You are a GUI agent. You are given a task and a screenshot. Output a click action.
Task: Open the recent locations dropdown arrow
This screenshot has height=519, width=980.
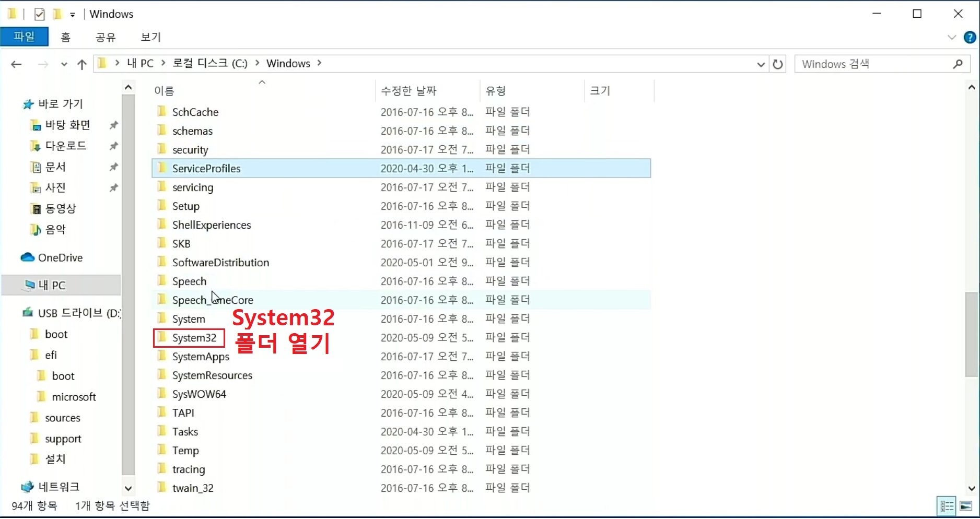(x=64, y=64)
